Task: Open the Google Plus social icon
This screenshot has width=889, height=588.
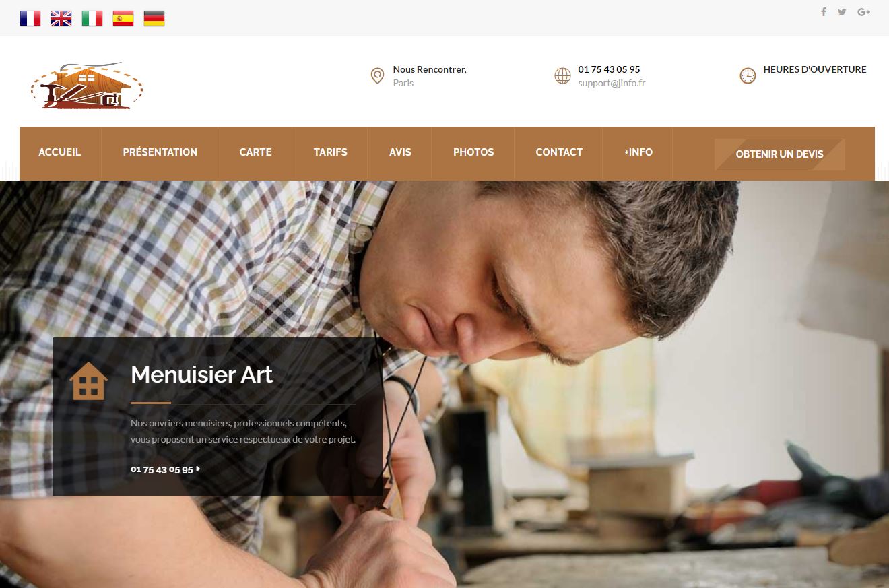Action: coord(864,12)
